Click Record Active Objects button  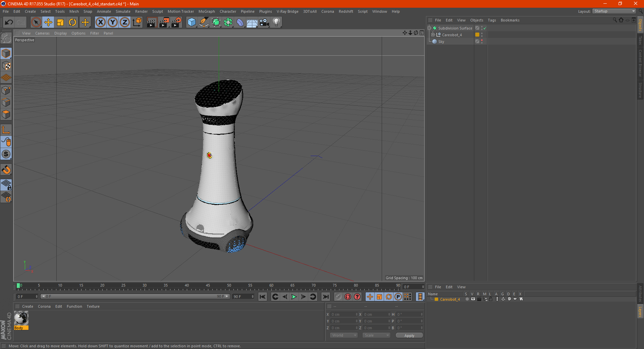coord(338,297)
